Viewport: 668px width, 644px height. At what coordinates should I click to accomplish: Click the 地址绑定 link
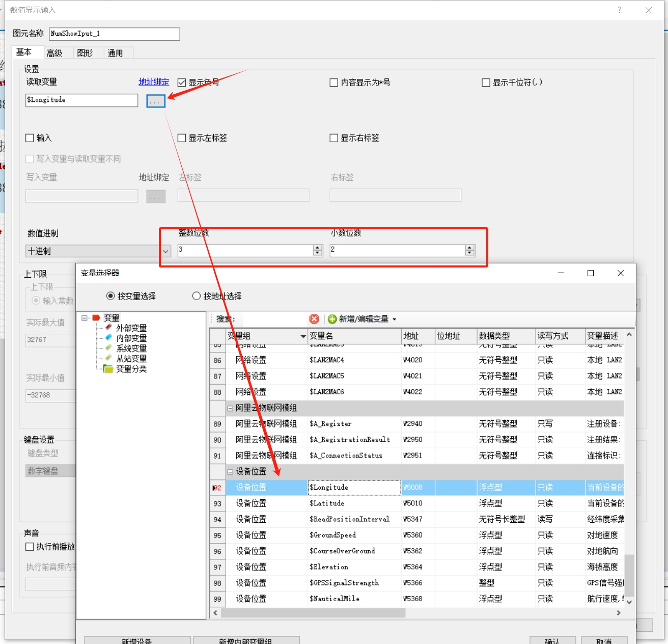pos(154,82)
